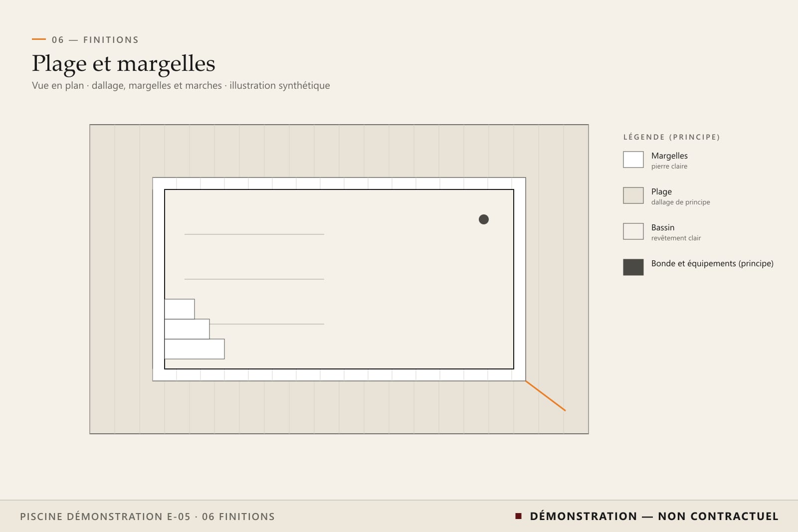The width and height of the screenshot is (798, 532).
Task: Click the smallest top pool step
Action: [x=180, y=309]
